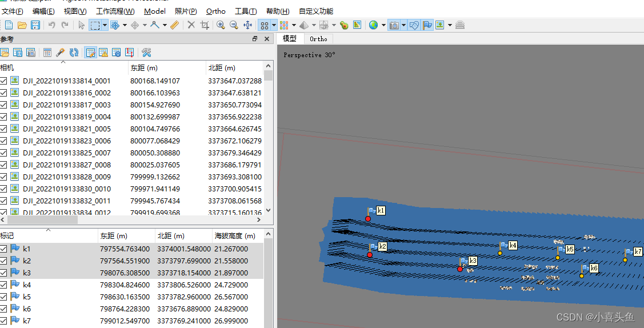Open reference settings wrench icon
This screenshot has height=328, width=644.
tap(146, 53)
